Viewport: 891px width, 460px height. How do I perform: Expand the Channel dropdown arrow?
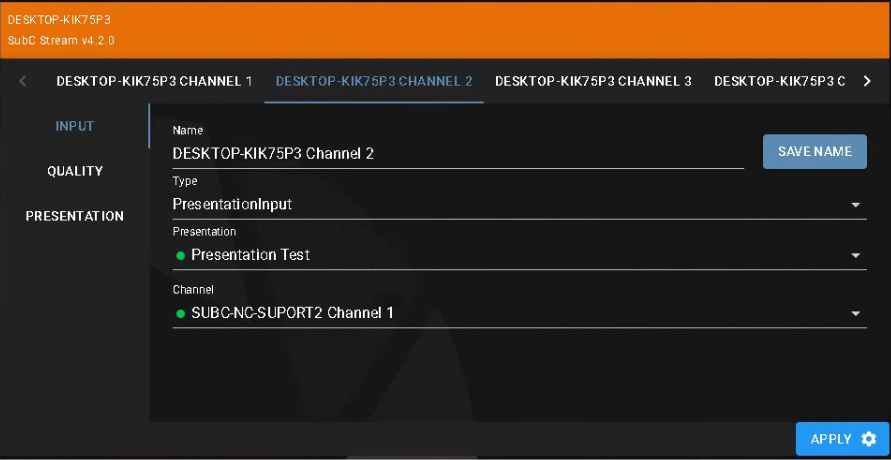coord(856,313)
